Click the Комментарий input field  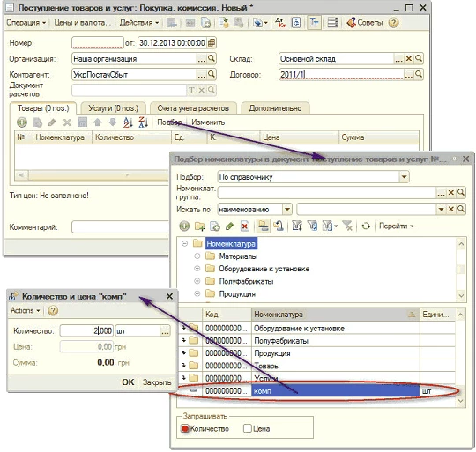point(120,227)
